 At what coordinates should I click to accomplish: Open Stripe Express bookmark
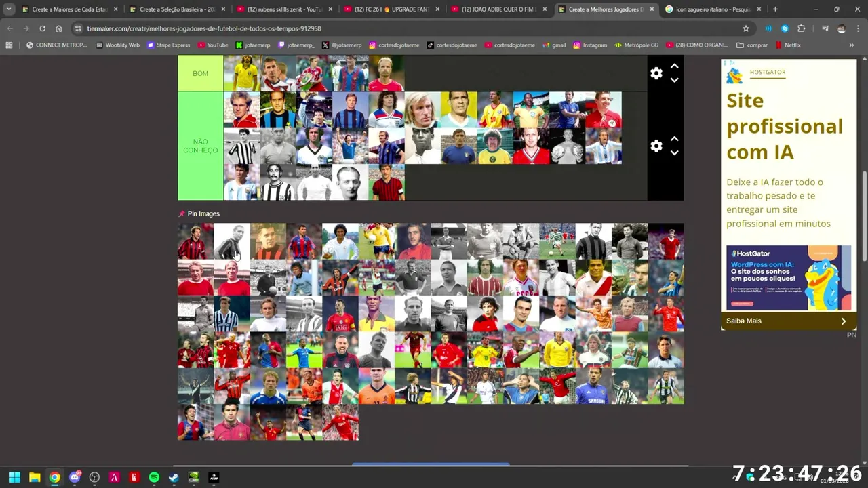[x=169, y=45]
